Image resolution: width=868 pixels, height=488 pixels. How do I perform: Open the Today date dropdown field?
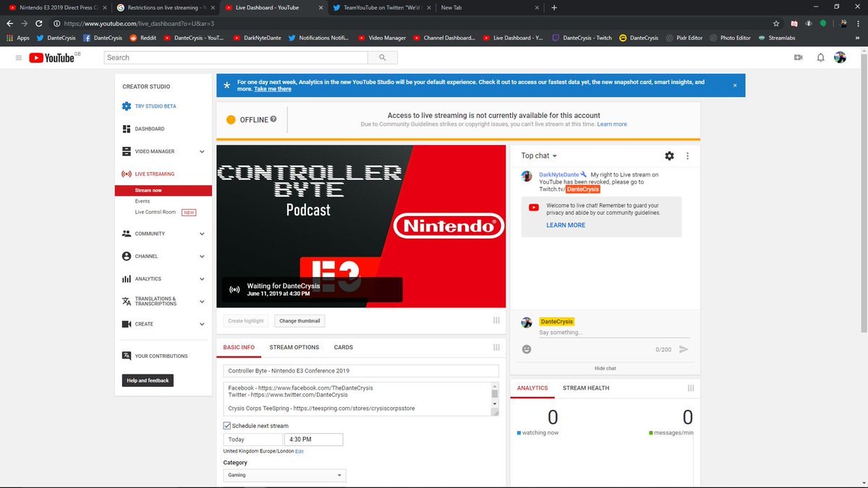pos(252,440)
